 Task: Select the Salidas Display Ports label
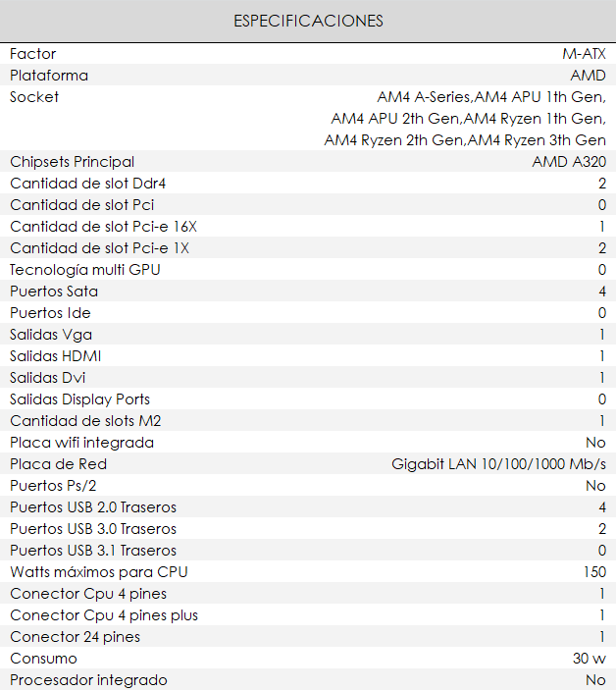[x=80, y=399]
